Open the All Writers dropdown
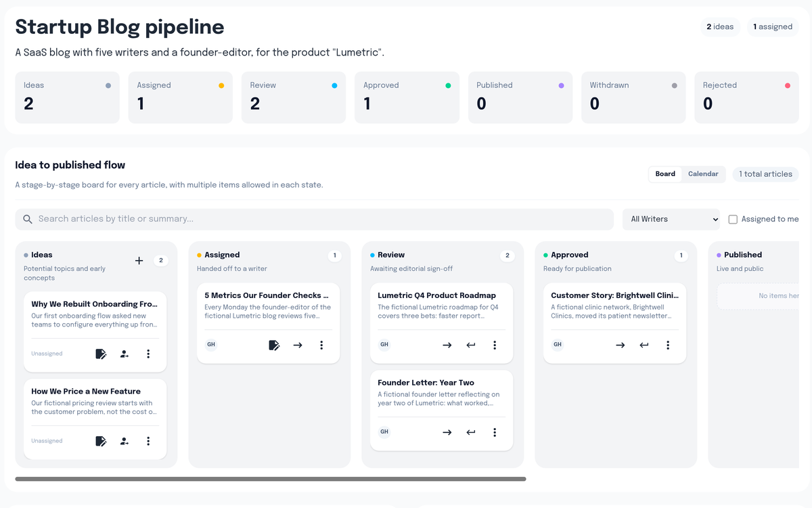812x508 pixels. [671, 219]
